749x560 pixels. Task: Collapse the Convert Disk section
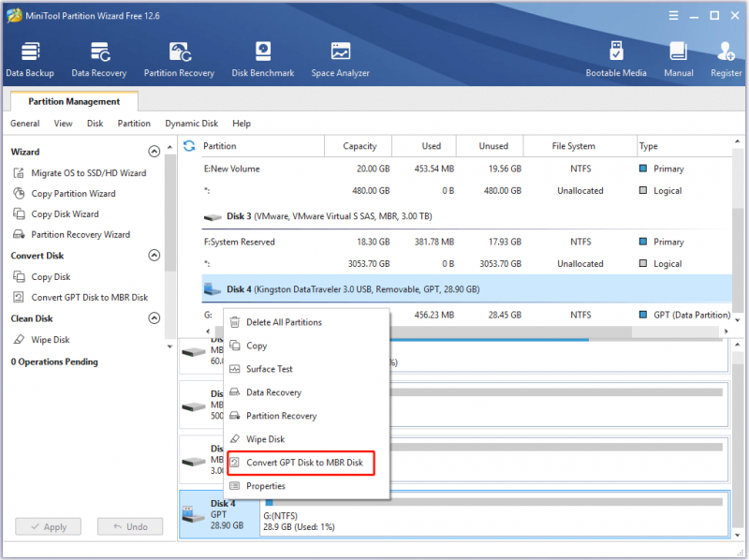(154, 255)
